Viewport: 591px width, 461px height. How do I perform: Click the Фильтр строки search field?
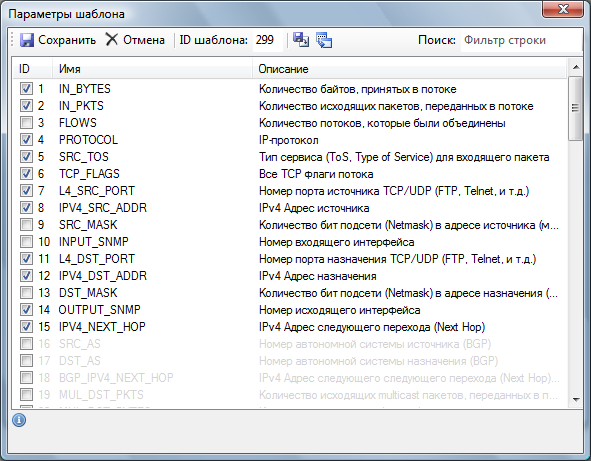[521, 40]
